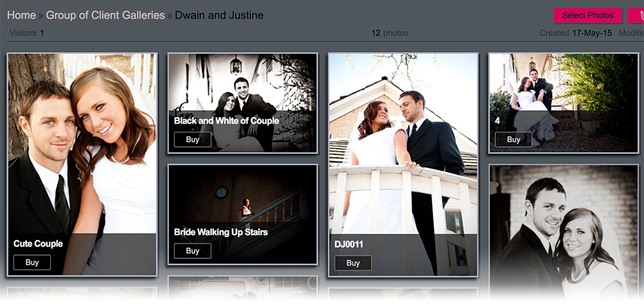This screenshot has height=304, width=644.
Task: Buy the photo labeled 4
Action: click(x=513, y=139)
